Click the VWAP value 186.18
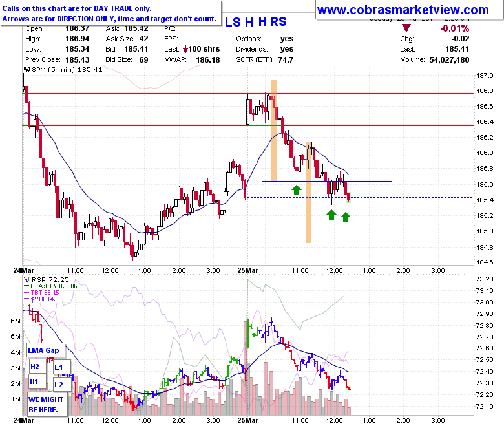This screenshot has height=426, width=504. tap(208, 60)
